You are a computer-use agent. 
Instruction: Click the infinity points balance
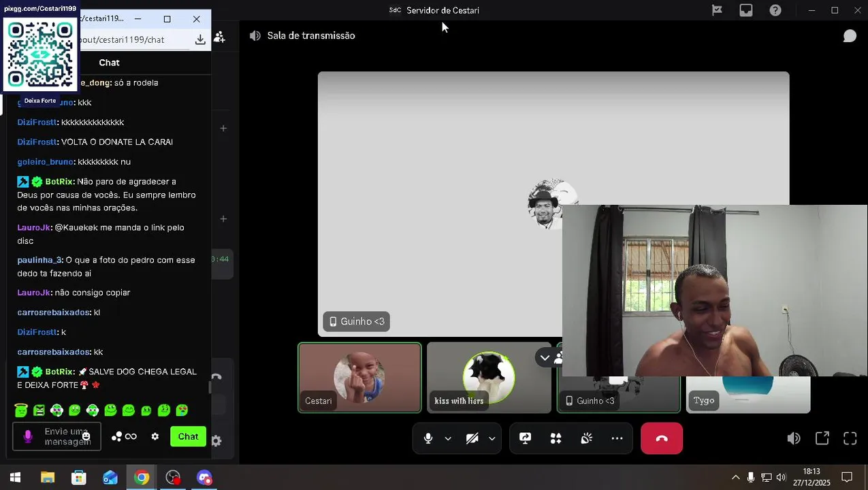(131, 436)
